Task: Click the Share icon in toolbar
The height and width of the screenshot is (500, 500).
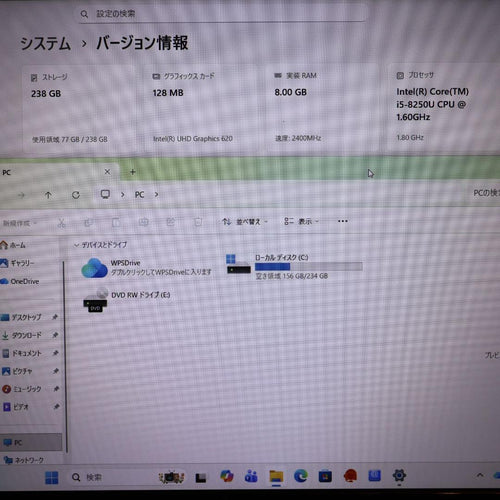Action: tap(171, 222)
